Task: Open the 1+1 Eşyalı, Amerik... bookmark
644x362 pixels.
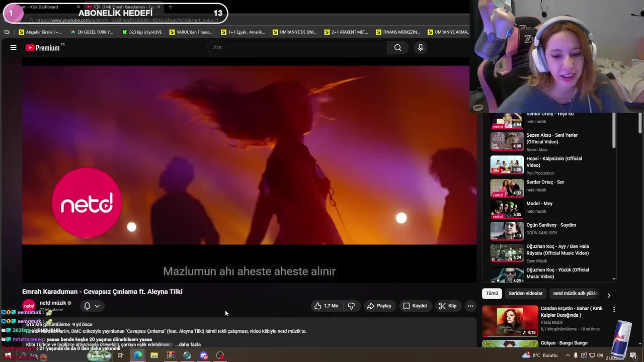Action: coord(243,32)
